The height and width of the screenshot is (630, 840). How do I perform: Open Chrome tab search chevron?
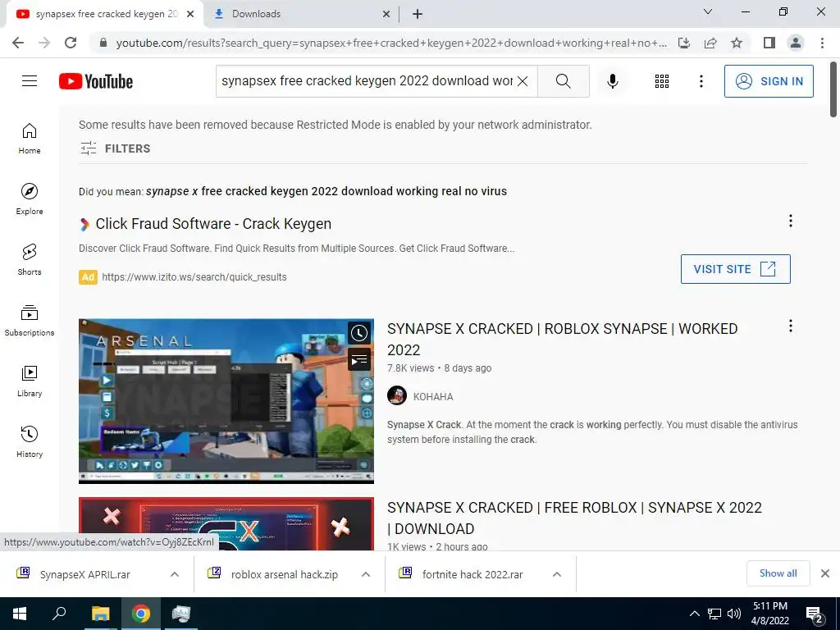[x=708, y=11]
